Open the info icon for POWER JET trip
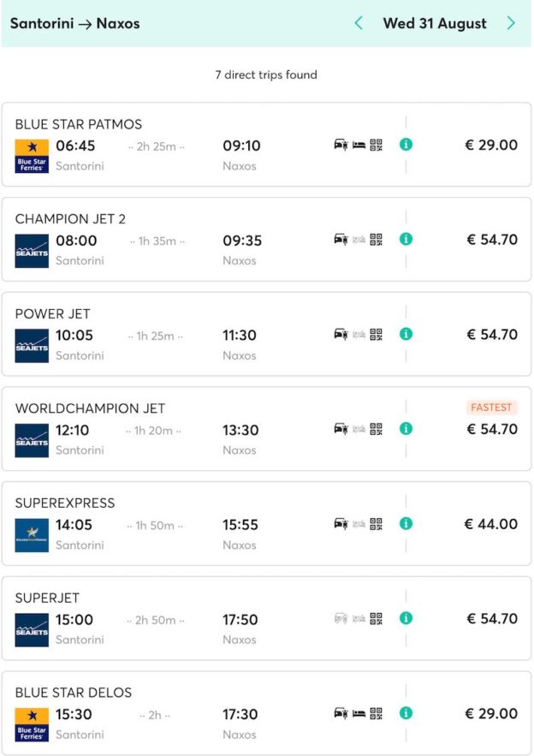This screenshot has width=534, height=756. pyautogui.click(x=405, y=335)
